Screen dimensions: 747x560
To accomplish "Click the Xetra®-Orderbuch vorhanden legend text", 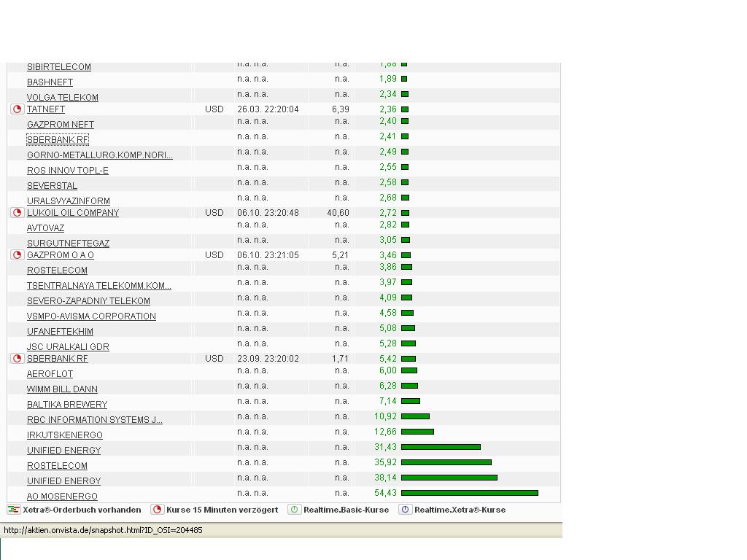I will (x=82, y=510).
